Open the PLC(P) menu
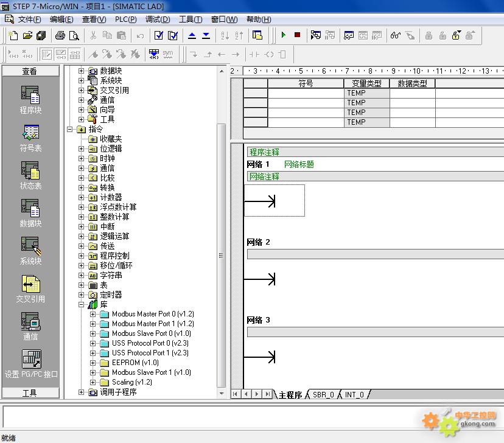Image resolution: width=504 pixels, height=443 pixels. pyautogui.click(x=125, y=19)
